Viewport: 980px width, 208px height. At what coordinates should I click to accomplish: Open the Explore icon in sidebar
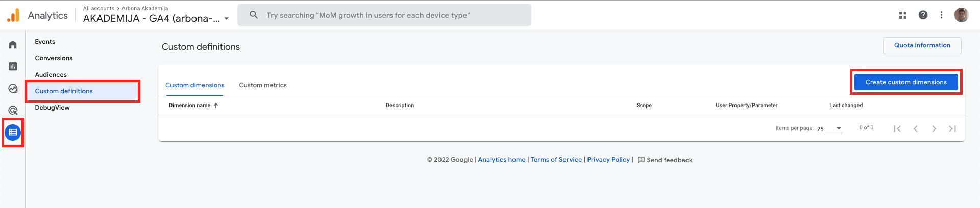[13, 89]
